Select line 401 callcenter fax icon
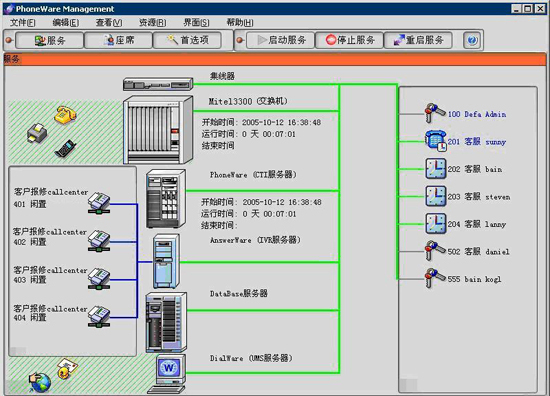This screenshot has height=396, width=550. click(x=99, y=203)
